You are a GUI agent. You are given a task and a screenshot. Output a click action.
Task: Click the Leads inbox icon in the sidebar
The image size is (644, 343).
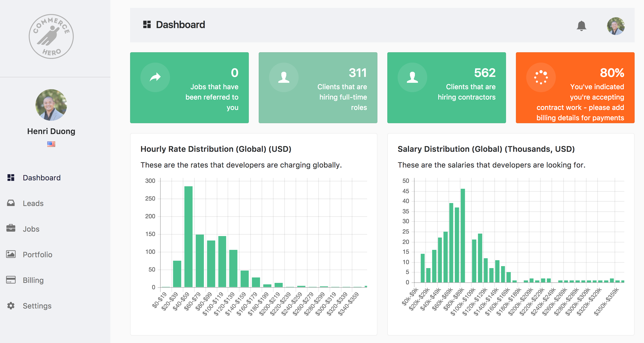point(11,203)
